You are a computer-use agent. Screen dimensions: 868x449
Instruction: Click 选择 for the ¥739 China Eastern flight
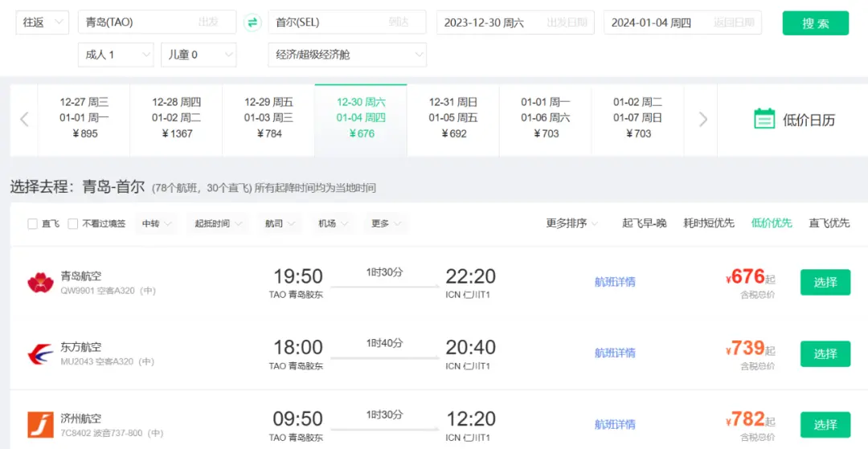point(825,353)
